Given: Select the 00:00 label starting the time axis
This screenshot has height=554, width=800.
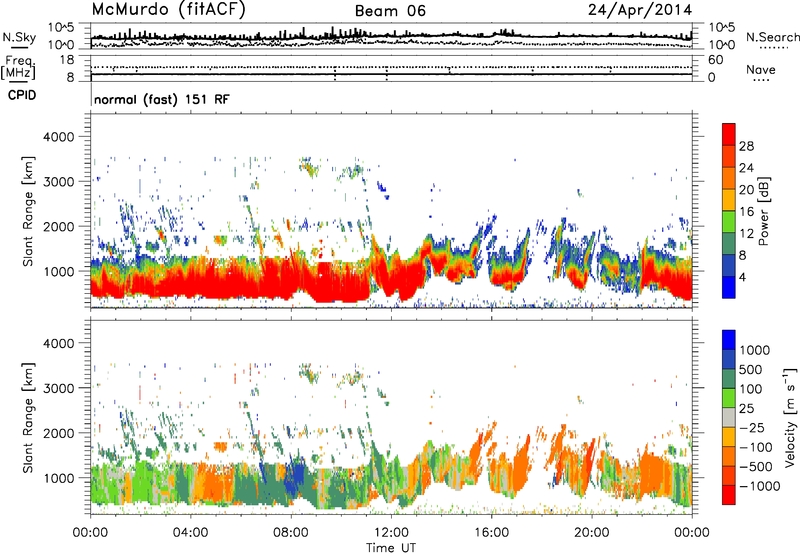Looking at the screenshot, I should click(90, 533).
